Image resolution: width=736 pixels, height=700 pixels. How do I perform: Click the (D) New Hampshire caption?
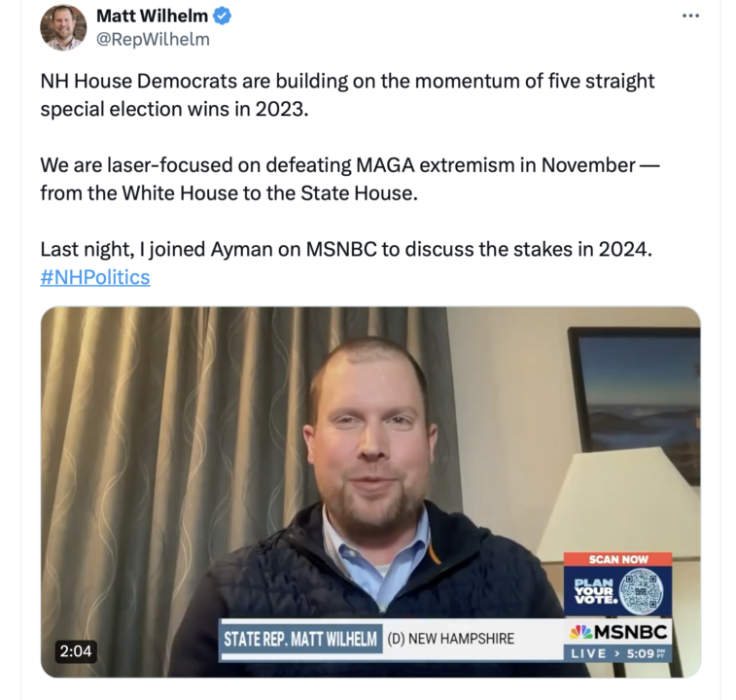(450, 639)
